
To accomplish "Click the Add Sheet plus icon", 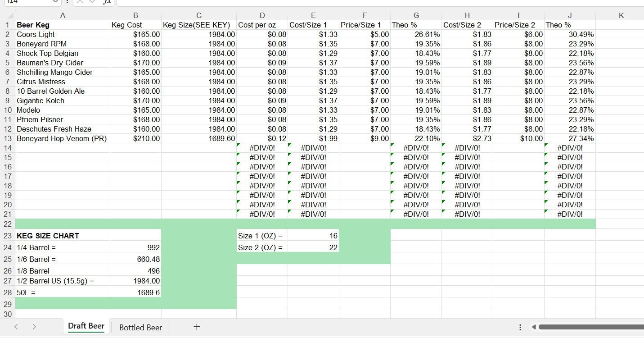I will tap(197, 327).
